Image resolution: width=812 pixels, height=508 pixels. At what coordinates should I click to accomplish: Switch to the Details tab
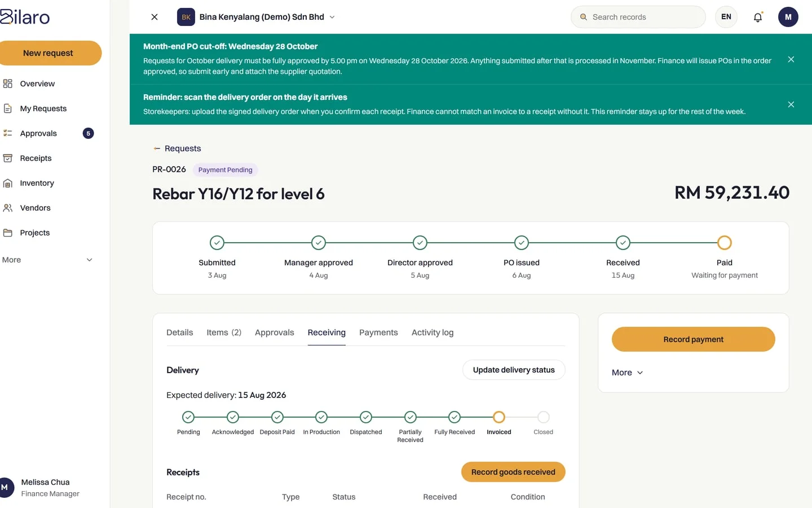click(180, 332)
